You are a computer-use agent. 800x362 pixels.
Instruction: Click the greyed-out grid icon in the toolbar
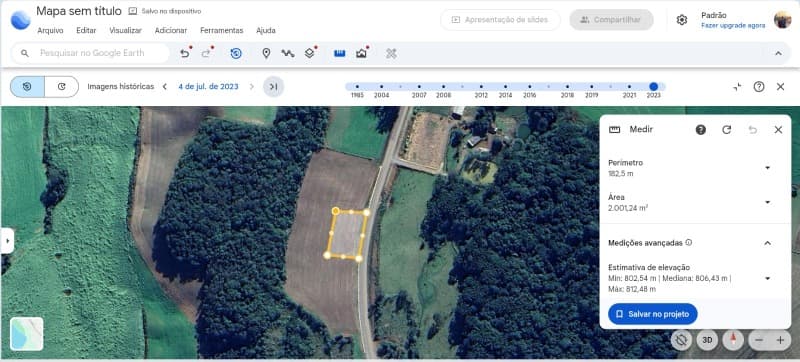[x=391, y=53]
